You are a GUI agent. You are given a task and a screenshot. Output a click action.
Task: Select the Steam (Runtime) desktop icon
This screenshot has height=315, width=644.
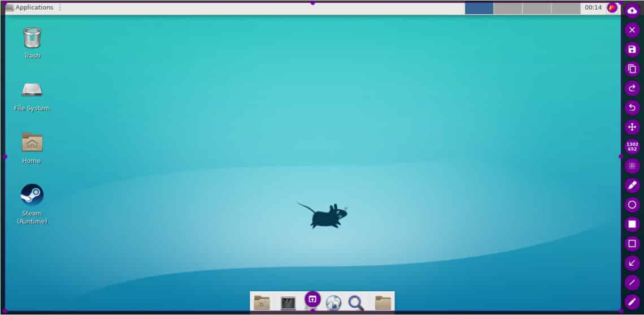[x=32, y=204]
